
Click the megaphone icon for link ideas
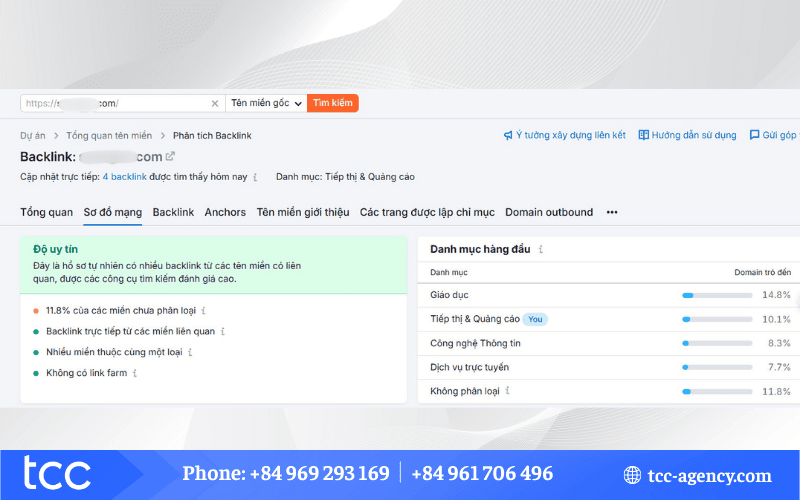(508, 135)
